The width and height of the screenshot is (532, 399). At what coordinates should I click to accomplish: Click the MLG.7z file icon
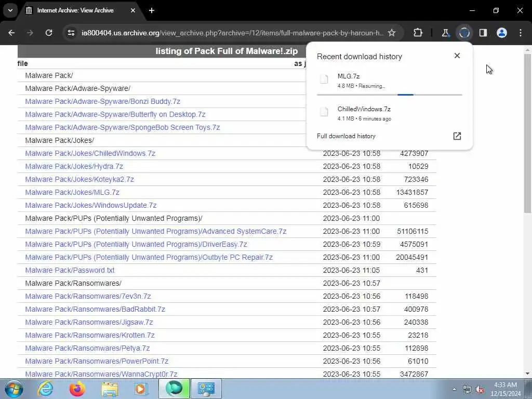pos(324,79)
